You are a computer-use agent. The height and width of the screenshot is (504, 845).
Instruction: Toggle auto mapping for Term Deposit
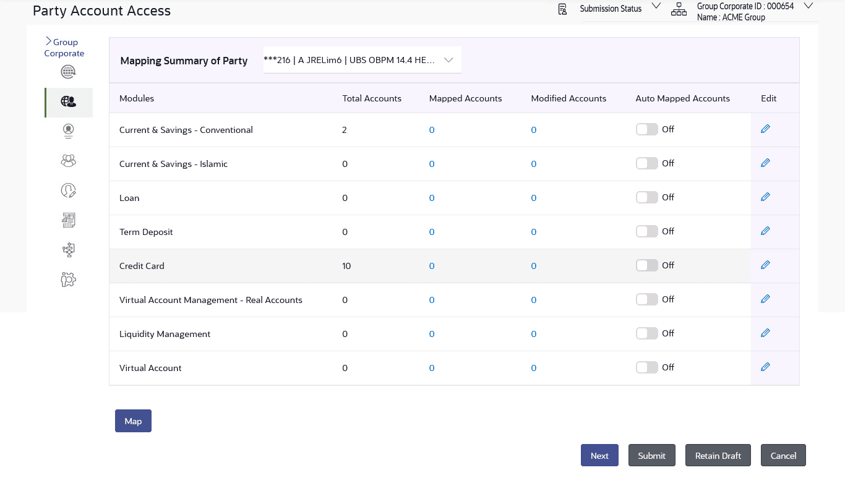[646, 231]
